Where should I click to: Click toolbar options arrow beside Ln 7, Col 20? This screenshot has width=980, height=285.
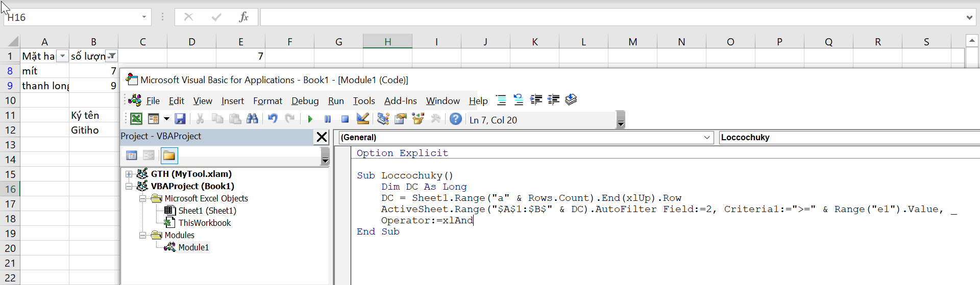621,120
